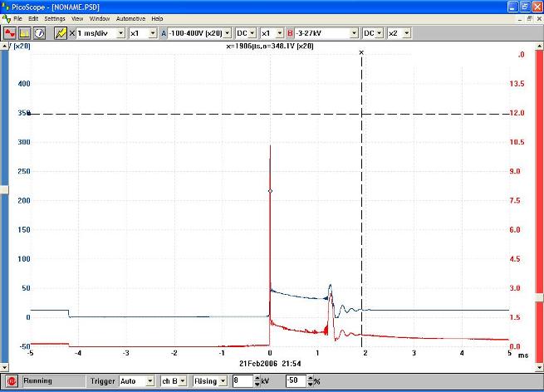Open the timebase 1 ms/div dropdown
This screenshot has height=392, width=544.
[x=121, y=32]
